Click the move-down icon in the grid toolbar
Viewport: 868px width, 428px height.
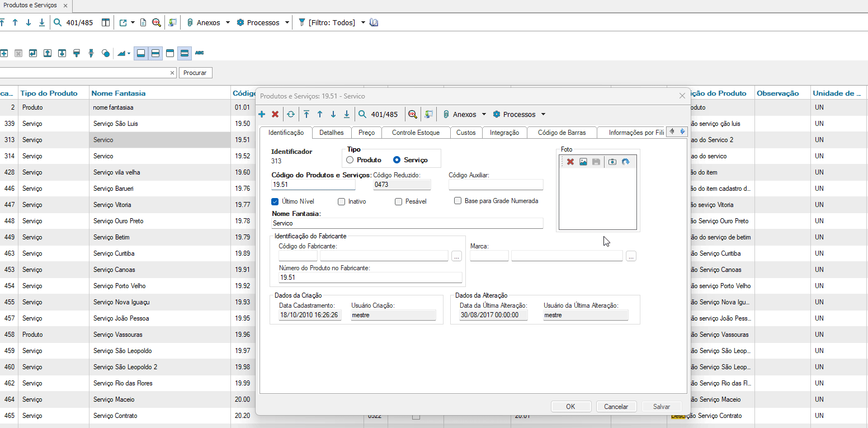(62, 53)
